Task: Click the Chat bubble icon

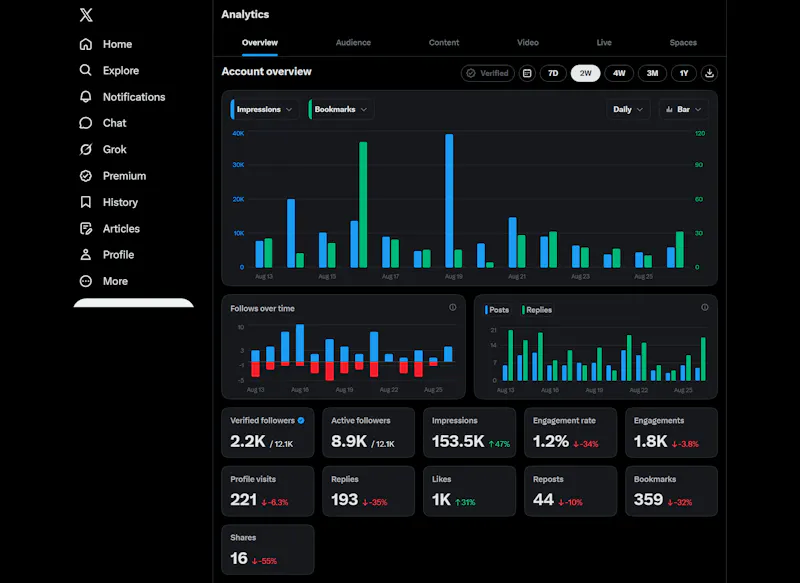Action: (x=86, y=123)
